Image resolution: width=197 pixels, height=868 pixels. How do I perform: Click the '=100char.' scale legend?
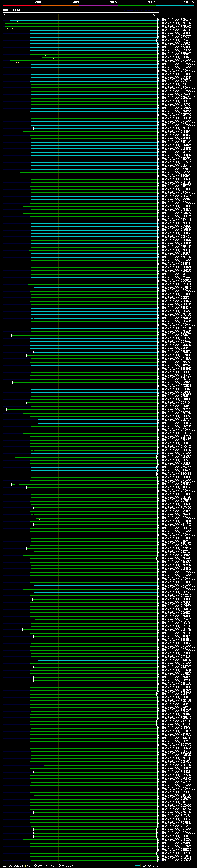[x=149, y=865]
